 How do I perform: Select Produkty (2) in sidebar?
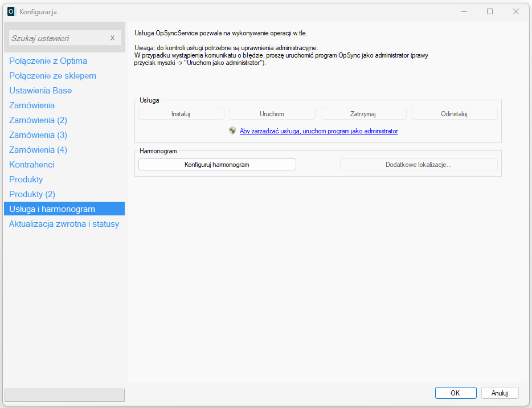coord(32,194)
